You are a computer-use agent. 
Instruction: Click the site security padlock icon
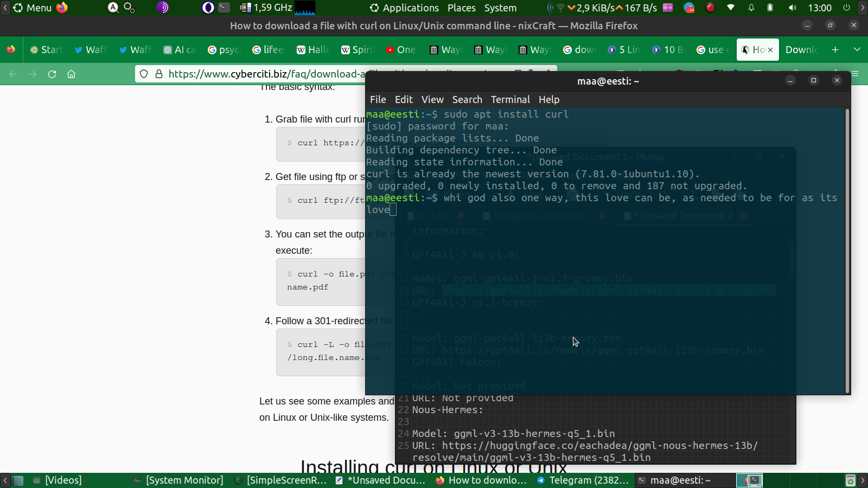tap(159, 74)
